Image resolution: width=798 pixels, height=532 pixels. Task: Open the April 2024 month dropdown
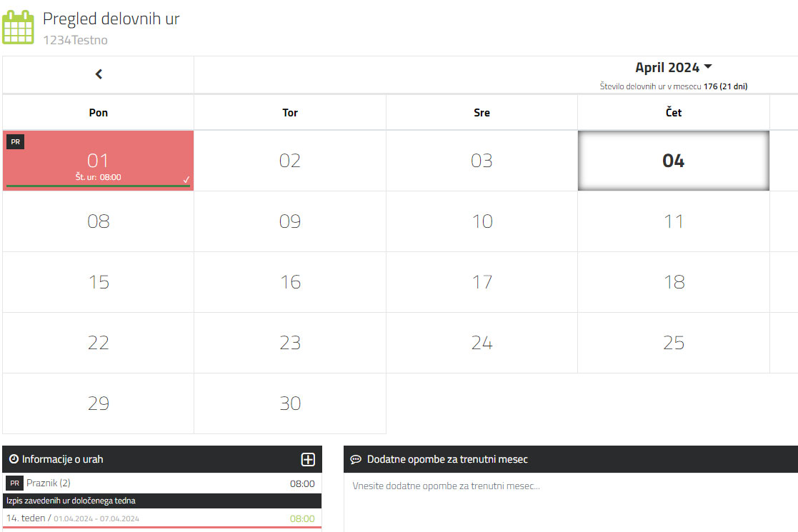[x=673, y=68]
